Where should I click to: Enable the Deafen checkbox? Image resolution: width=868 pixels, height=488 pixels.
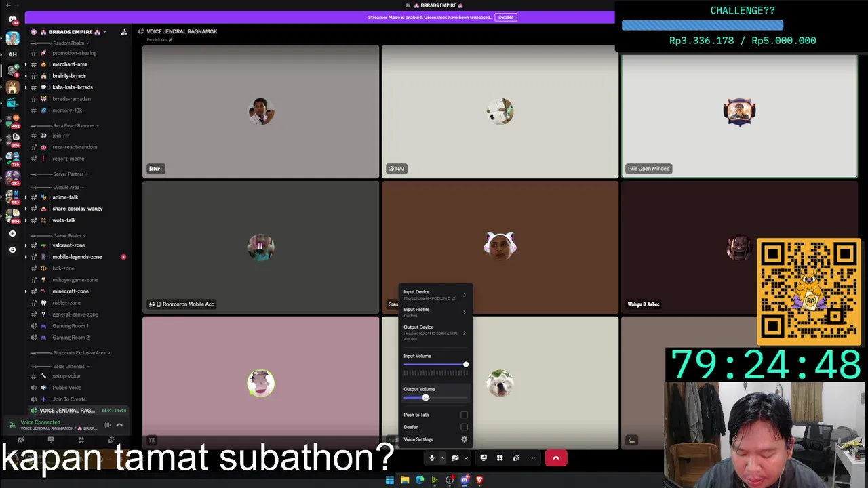click(x=464, y=427)
